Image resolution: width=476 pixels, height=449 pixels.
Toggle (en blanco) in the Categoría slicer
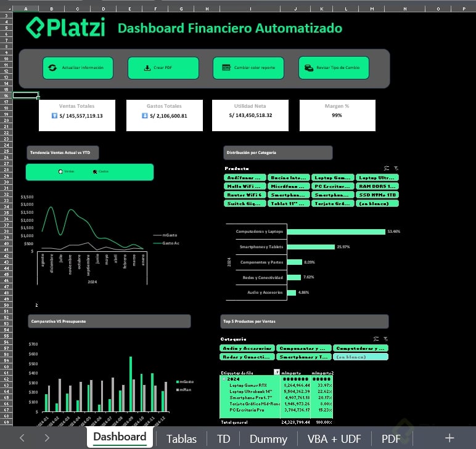[361, 357]
